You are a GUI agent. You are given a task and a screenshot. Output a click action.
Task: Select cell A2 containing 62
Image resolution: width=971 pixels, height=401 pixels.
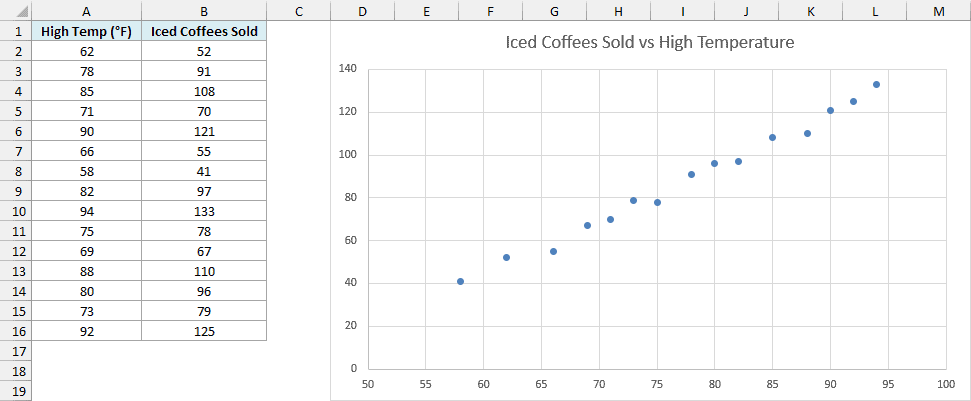point(86,51)
